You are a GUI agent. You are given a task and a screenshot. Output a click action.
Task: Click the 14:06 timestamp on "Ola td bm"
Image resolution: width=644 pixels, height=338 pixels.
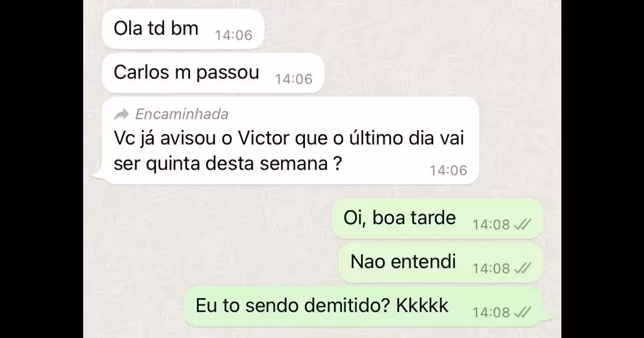click(x=233, y=35)
